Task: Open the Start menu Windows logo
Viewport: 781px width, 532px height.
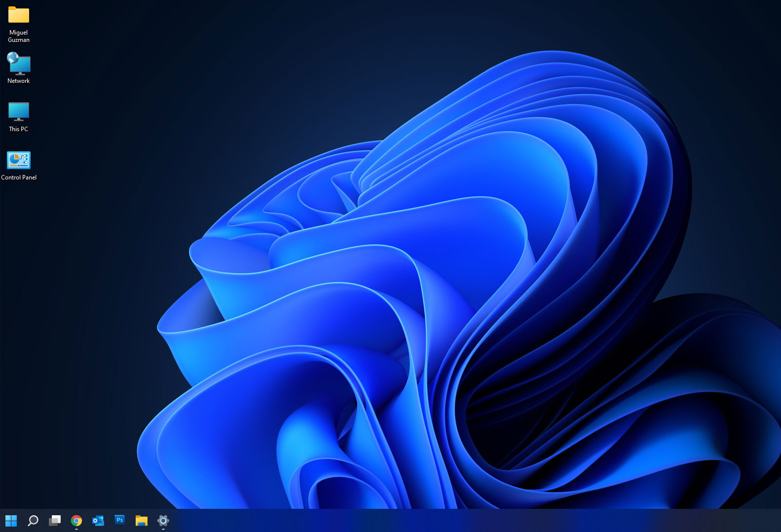Action: (x=11, y=521)
